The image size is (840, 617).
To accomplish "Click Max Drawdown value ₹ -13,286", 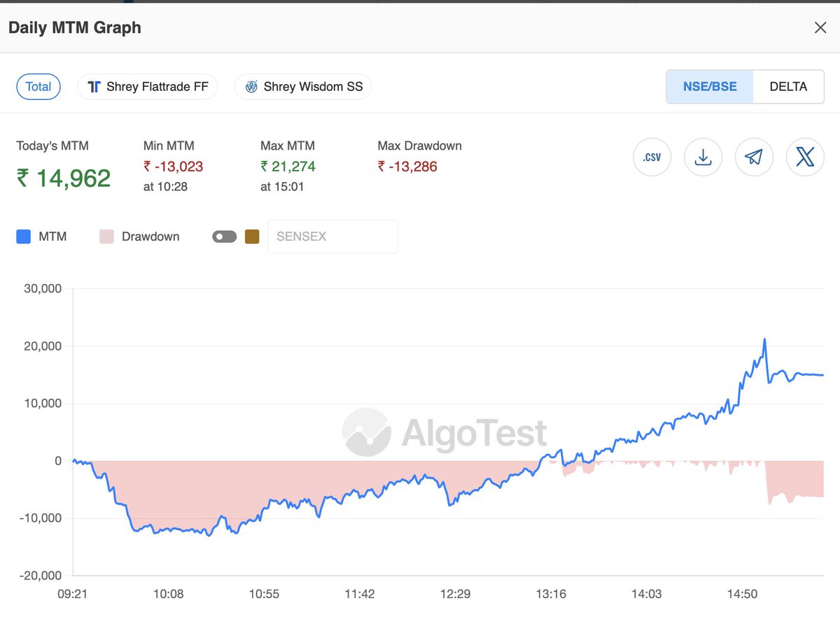I will tap(407, 166).
